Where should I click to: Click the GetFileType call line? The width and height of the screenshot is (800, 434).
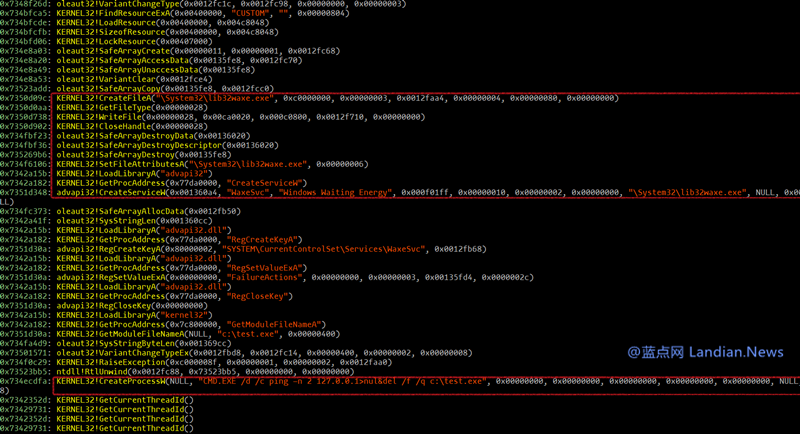click(x=130, y=108)
